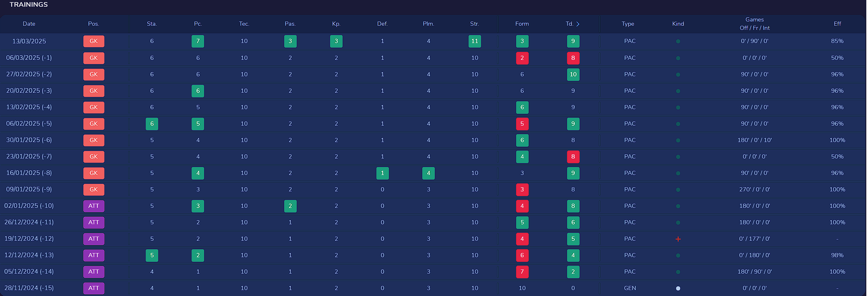Screen dimensions: 868x296
Task: Click the Tec. column header
Action: (x=244, y=24)
